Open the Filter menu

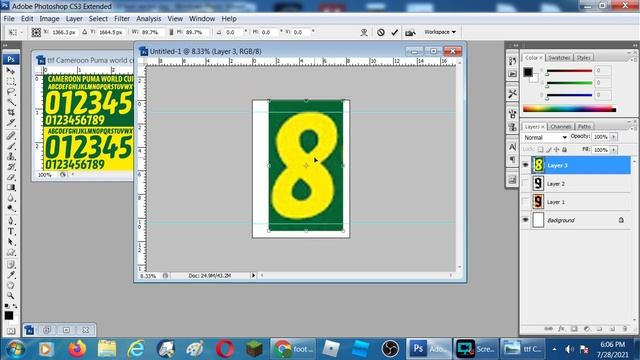[x=122, y=19]
